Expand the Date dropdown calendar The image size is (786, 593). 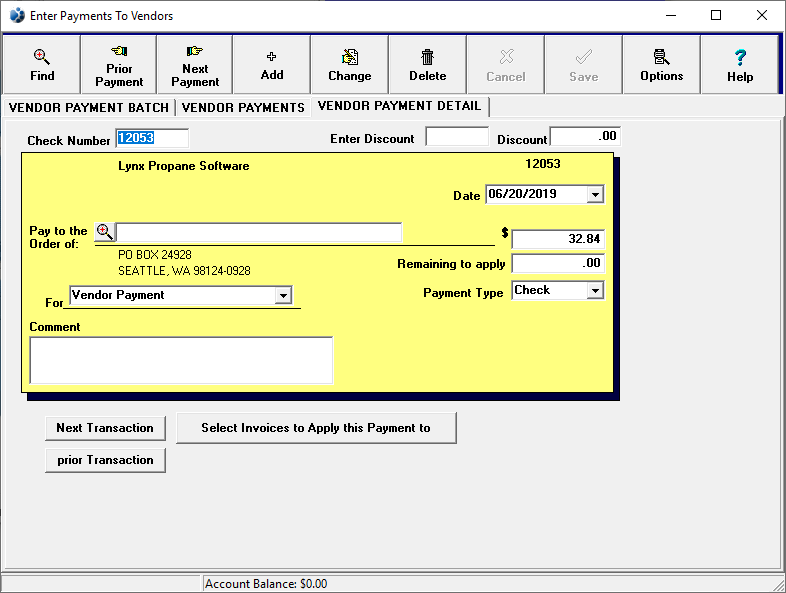595,194
